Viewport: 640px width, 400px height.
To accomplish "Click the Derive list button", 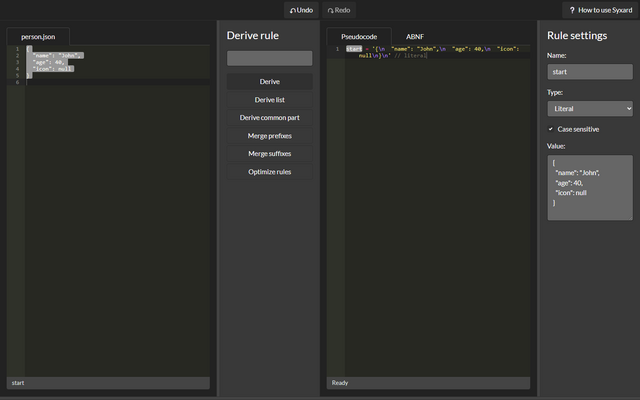I will [269, 100].
